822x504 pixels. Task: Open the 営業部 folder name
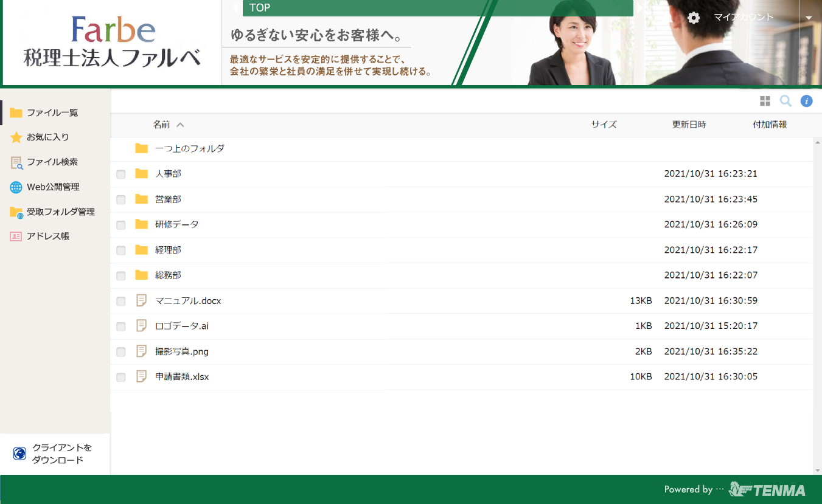point(168,199)
